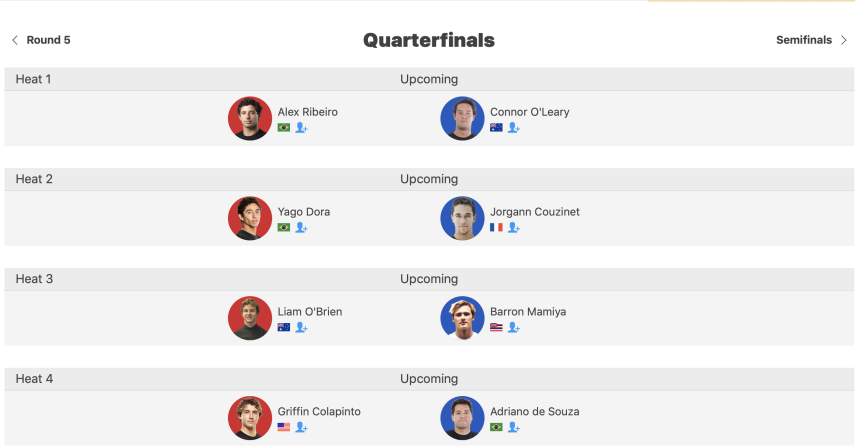Follow Alex Ribeiro via add-person icon

[301, 128]
